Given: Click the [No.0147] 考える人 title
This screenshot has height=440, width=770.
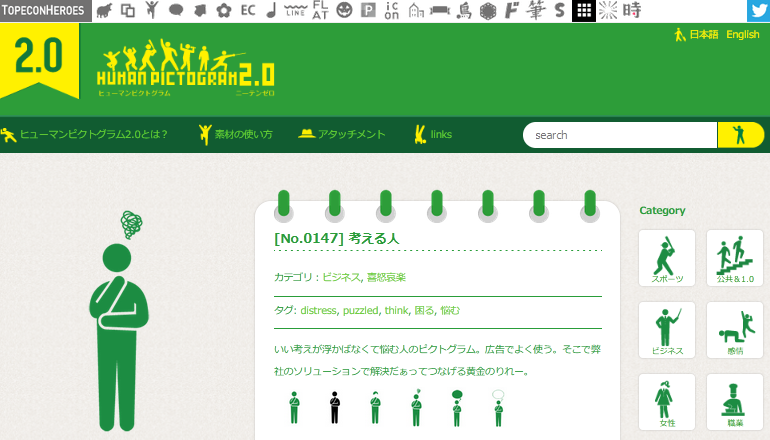Looking at the screenshot, I should [336, 239].
